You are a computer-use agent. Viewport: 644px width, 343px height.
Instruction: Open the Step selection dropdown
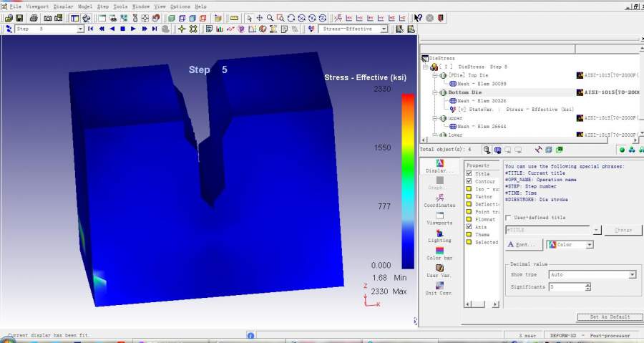point(79,29)
